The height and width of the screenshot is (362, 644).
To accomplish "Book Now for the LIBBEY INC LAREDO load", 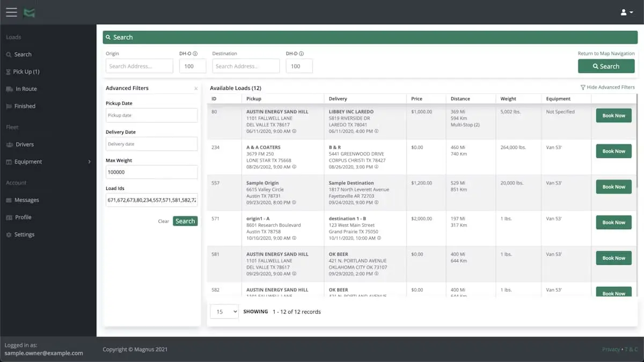I will click(x=613, y=115).
